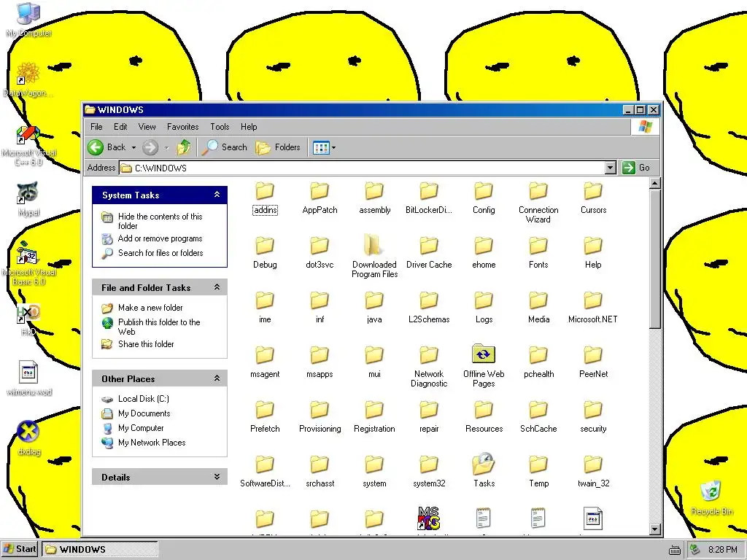Select the HxD desktop shortcut
The height and width of the screenshot is (560, 747).
pos(28,319)
